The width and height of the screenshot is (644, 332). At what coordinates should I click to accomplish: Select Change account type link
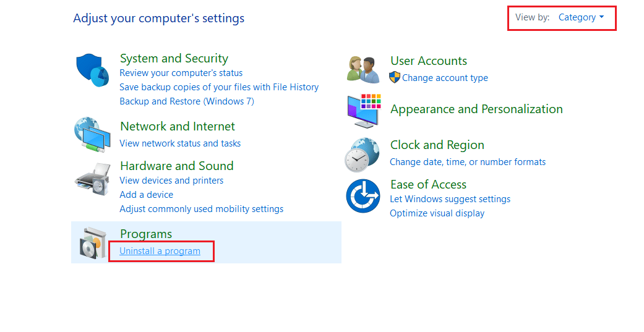point(445,78)
